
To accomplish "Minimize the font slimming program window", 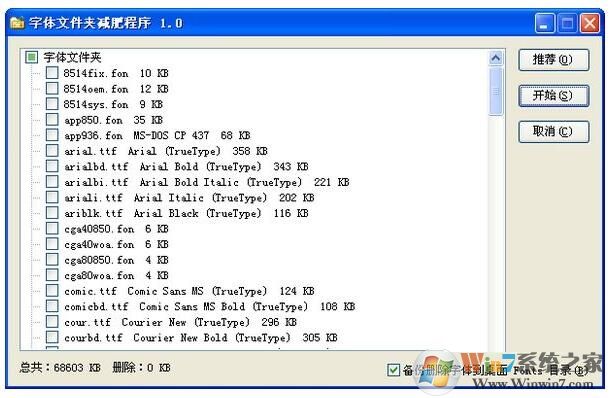I will pos(545,23).
